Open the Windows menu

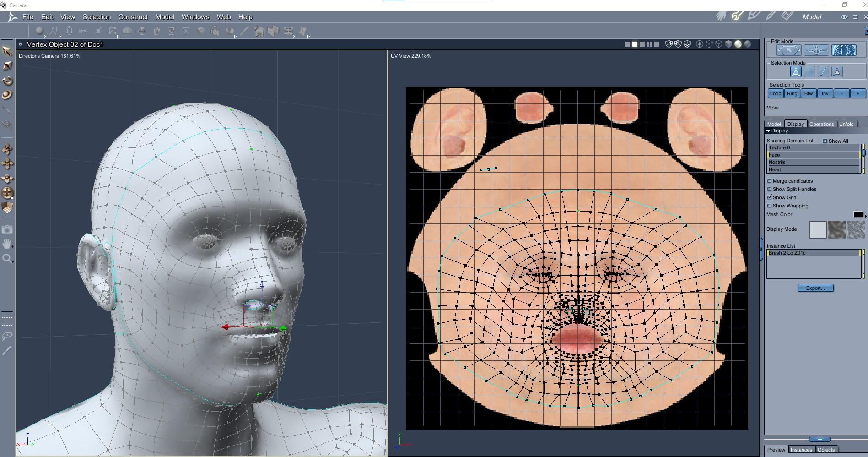pos(195,17)
